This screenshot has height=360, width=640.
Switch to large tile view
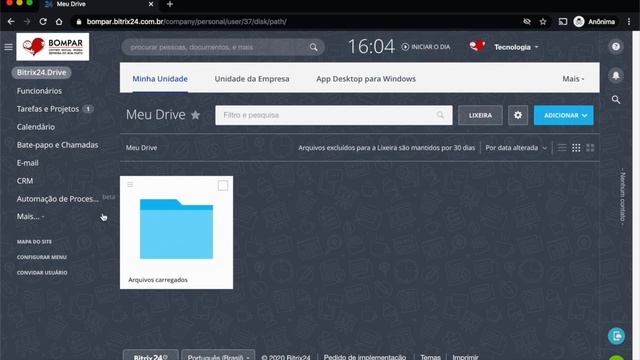[x=590, y=148]
